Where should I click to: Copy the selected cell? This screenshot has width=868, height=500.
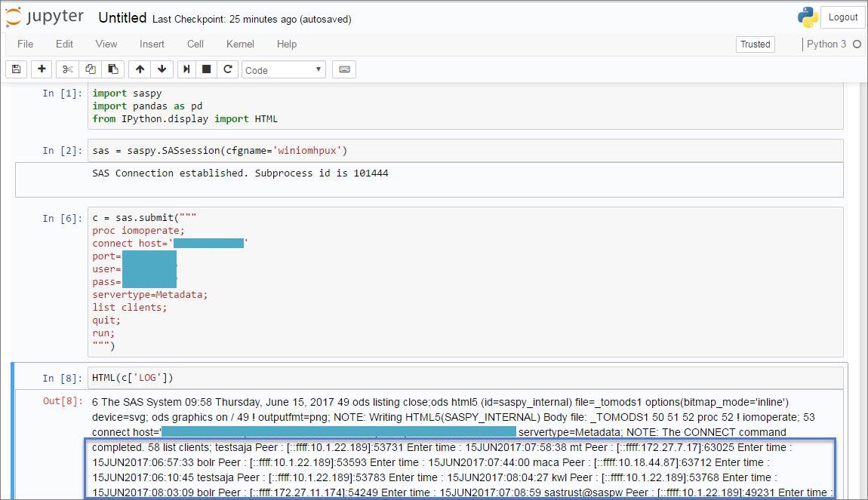tap(90, 69)
